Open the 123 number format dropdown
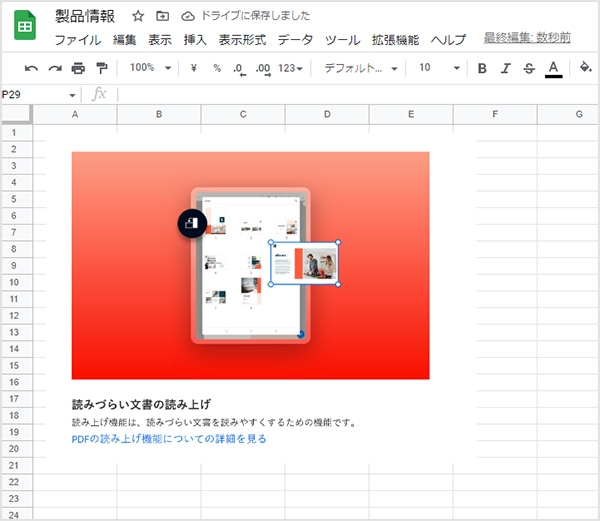Viewport: 600px width, 521px height. point(290,68)
